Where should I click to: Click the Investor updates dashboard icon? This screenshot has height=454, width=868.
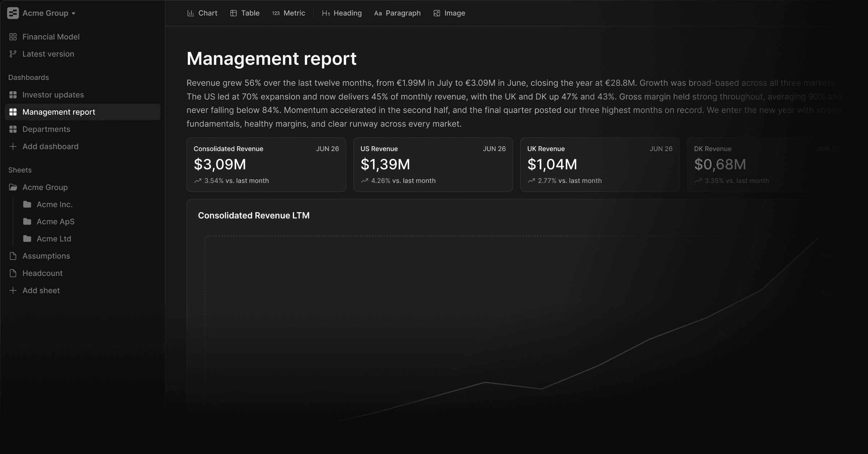(x=13, y=95)
